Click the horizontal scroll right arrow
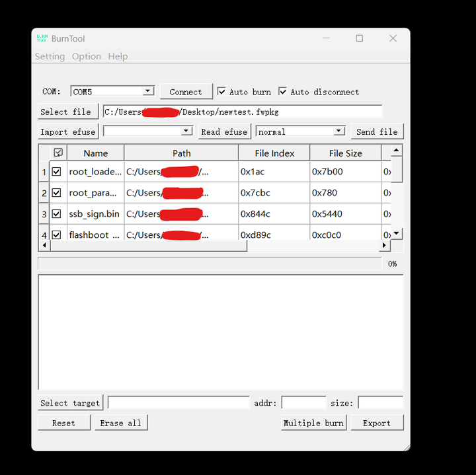The image size is (476, 475). [x=384, y=245]
